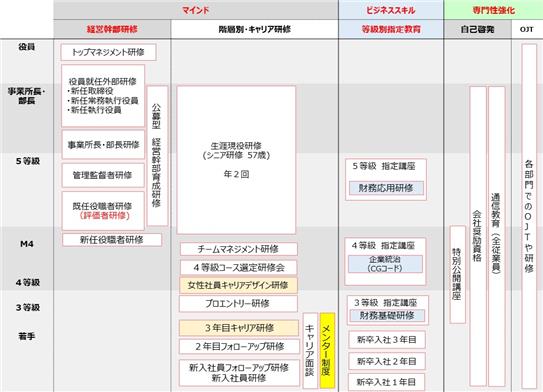543x392 pixels.
Task: Select the 新卒入社2年目 box
Action: (386, 361)
